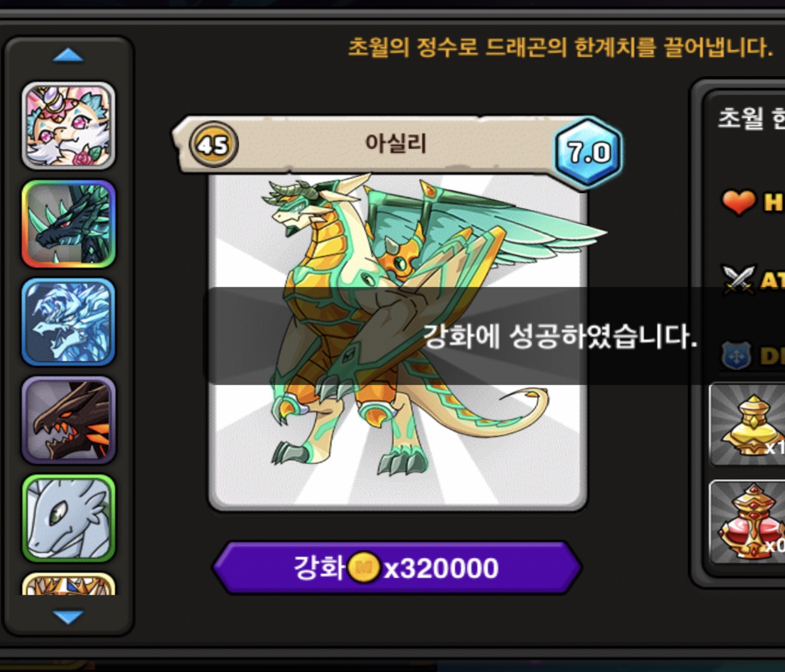Viewport: 785px width, 672px height.
Task: Select the partially visible golden dragon portrait
Action: tap(68, 584)
